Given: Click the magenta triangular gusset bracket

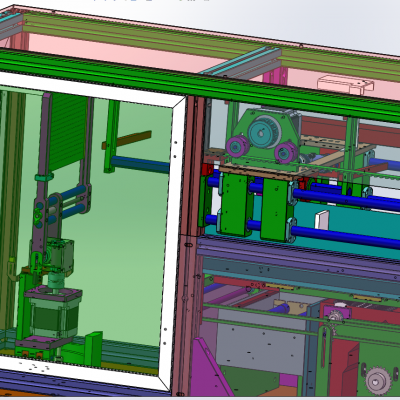Looking at the screenshot, I should (x=211, y=371).
